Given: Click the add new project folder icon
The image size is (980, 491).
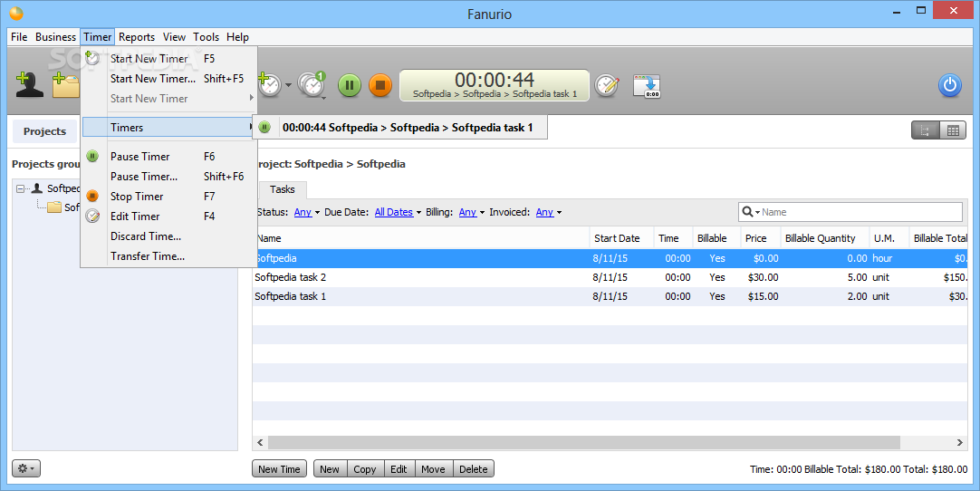Looking at the screenshot, I should (65, 85).
